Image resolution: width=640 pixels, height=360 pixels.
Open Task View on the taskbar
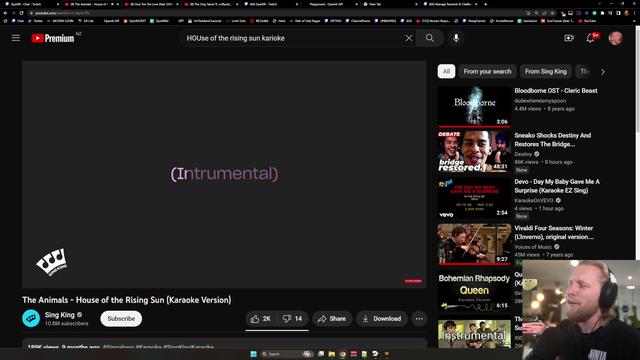321,354
